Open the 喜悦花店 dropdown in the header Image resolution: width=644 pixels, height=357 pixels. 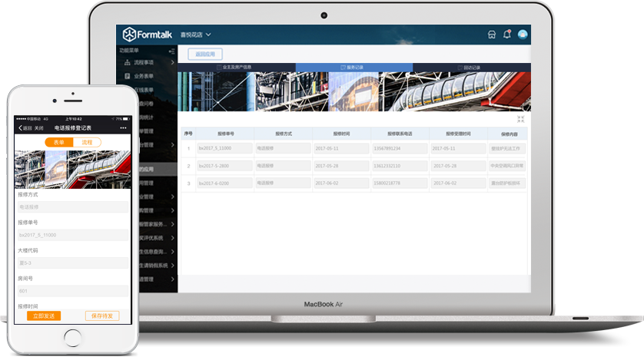click(195, 35)
